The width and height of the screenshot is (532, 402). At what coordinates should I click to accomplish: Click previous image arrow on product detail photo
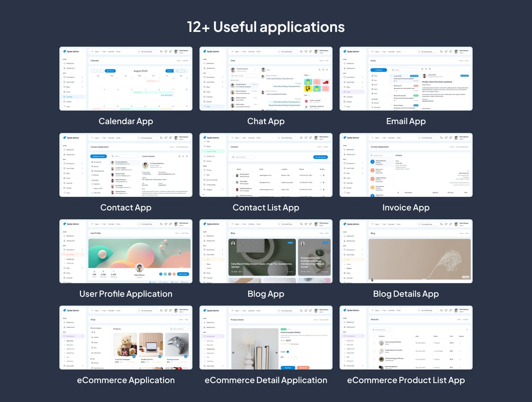click(233, 352)
